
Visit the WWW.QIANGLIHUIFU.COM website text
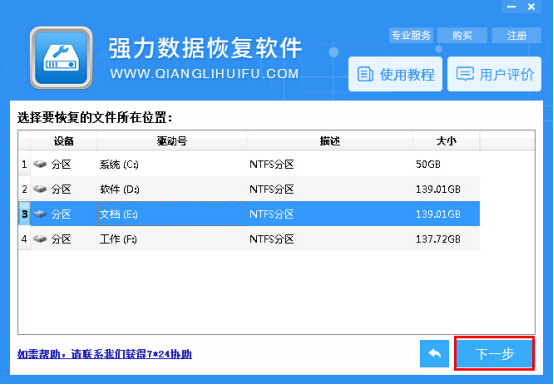coord(204,74)
